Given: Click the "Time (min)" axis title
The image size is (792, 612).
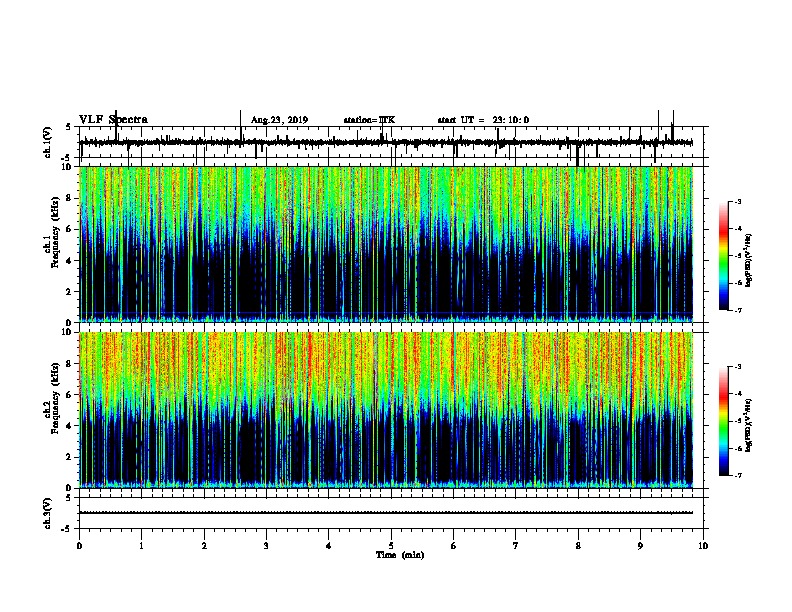Looking at the screenshot, I should [400, 555].
